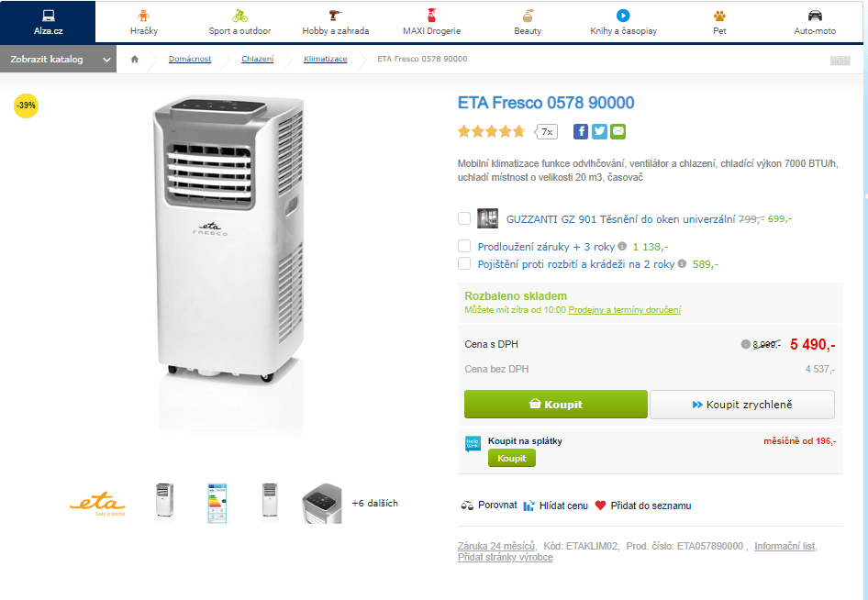Image resolution: width=868 pixels, height=600 pixels.
Task: Enable Prodloužení záruky + 3 roky option
Action: tap(464, 246)
